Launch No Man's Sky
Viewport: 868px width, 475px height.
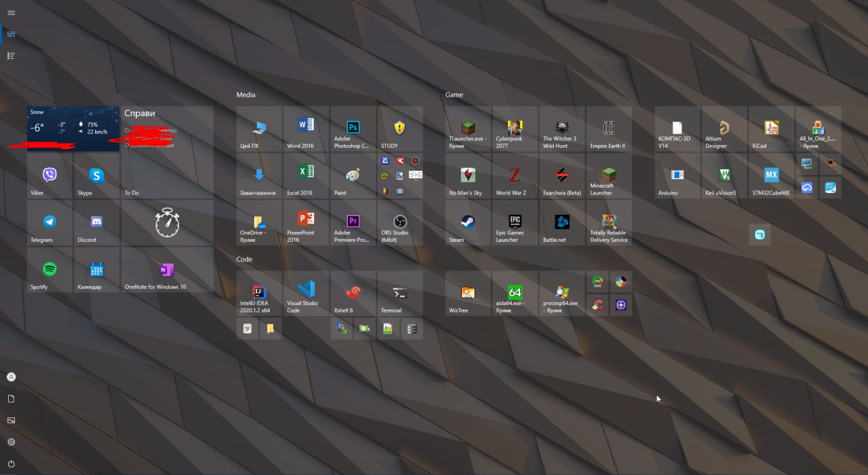[x=468, y=176]
